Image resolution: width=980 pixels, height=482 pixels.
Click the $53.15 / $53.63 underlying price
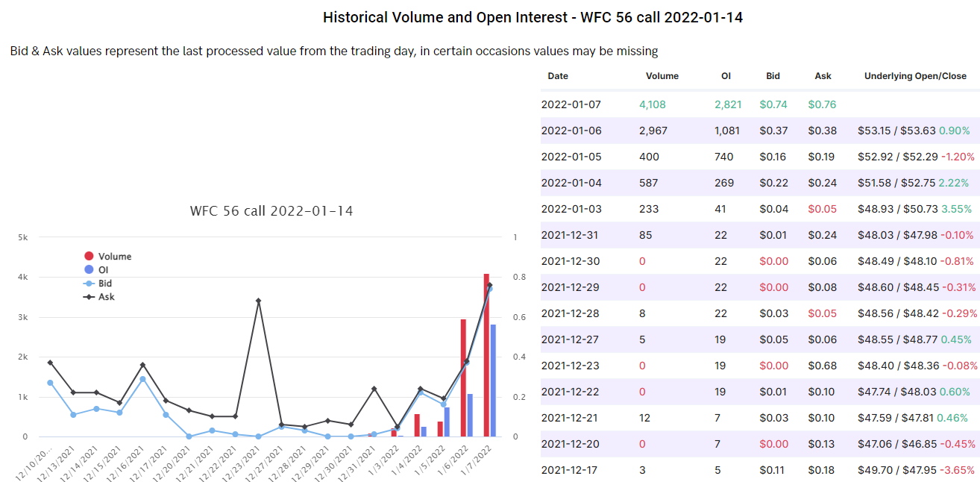(x=897, y=131)
